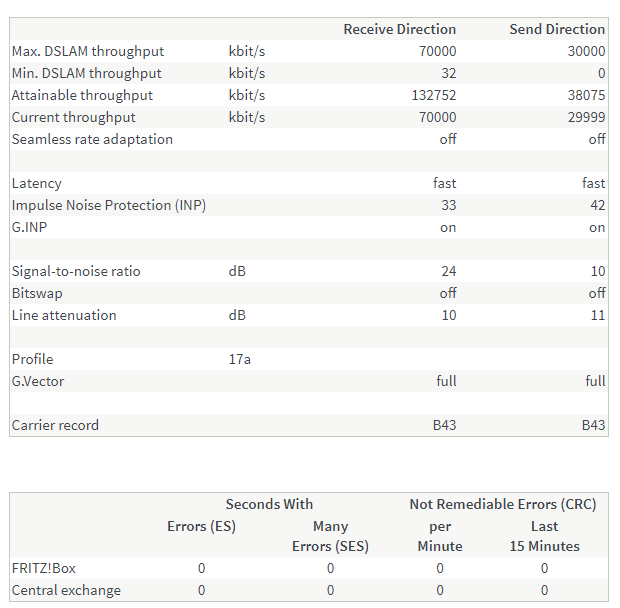Select the Bitswap row label
Viewport: 620px width, 608px height.
pos(36,293)
